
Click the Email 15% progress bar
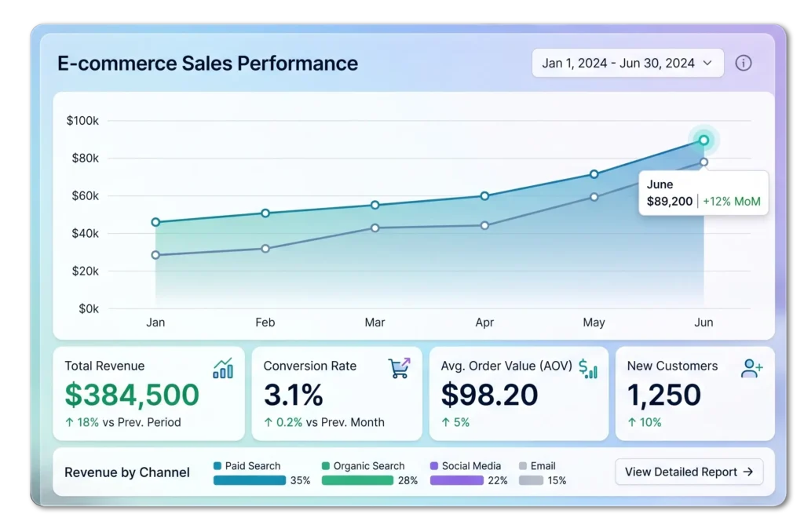click(x=532, y=480)
